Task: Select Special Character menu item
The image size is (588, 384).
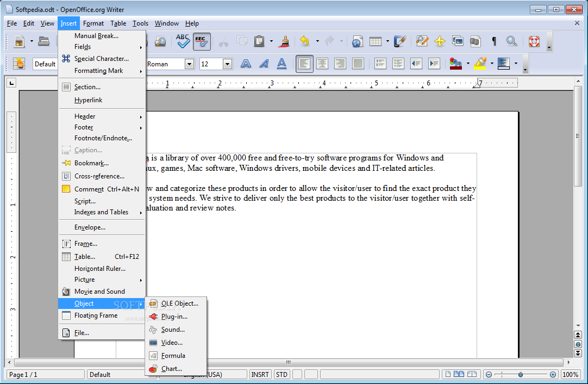Action: [x=102, y=59]
